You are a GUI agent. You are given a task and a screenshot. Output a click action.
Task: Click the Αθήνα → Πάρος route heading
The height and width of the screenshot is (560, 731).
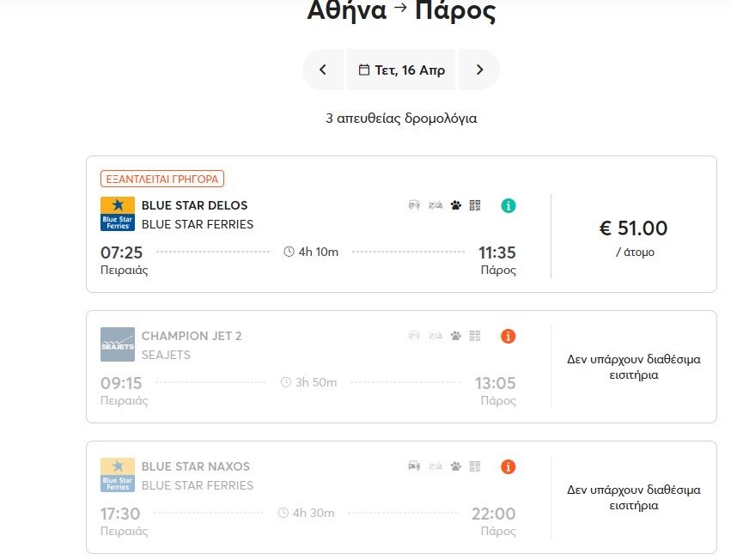pyautogui.click(x=401, y=10)
